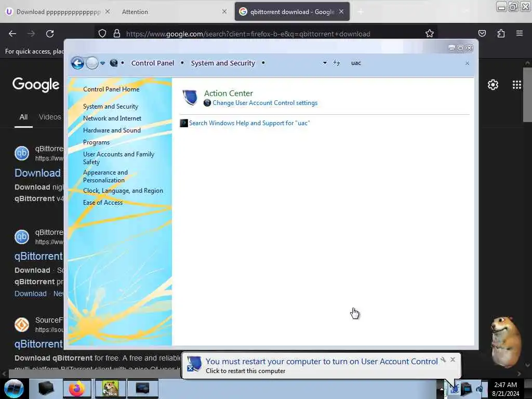Screen dimensions: 532x399
Task: Click the Google logo
Action: 36,85
